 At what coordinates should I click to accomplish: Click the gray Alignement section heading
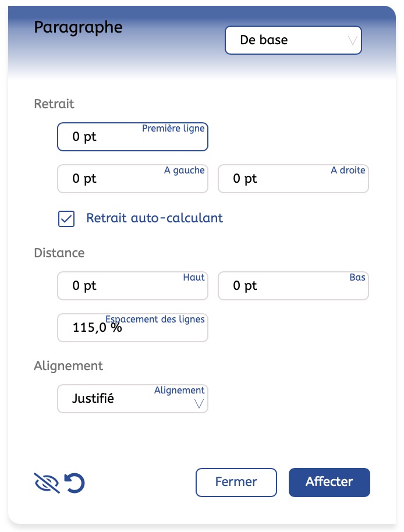tap(68, 366)
